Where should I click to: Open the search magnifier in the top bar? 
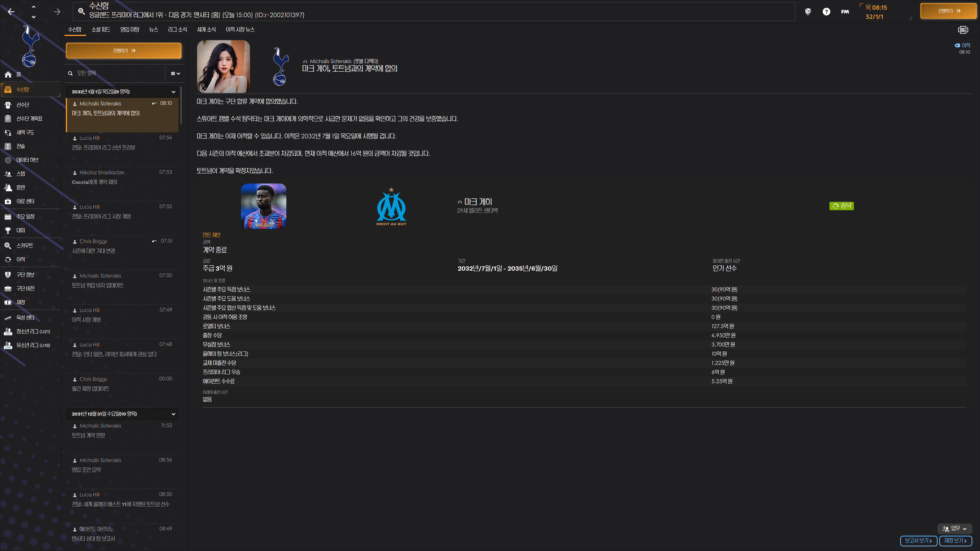(81, 11)
